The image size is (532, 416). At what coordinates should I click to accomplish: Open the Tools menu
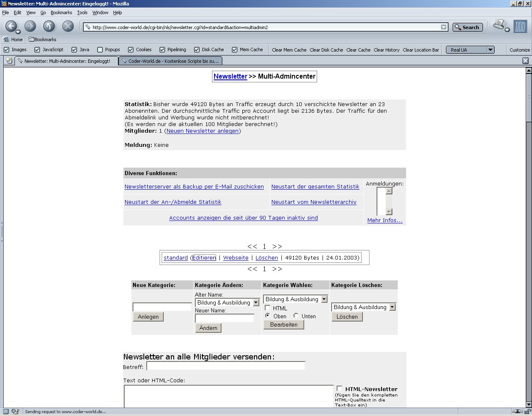coord(82,12)
